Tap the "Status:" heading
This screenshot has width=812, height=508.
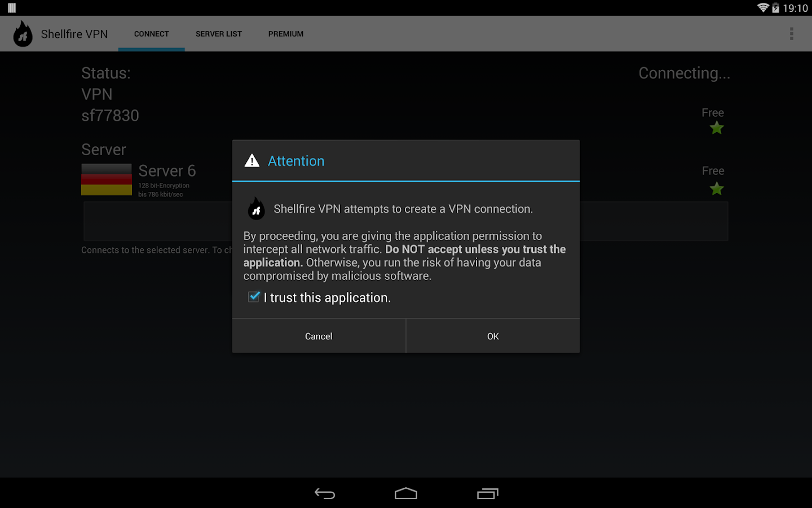[106, 73]
